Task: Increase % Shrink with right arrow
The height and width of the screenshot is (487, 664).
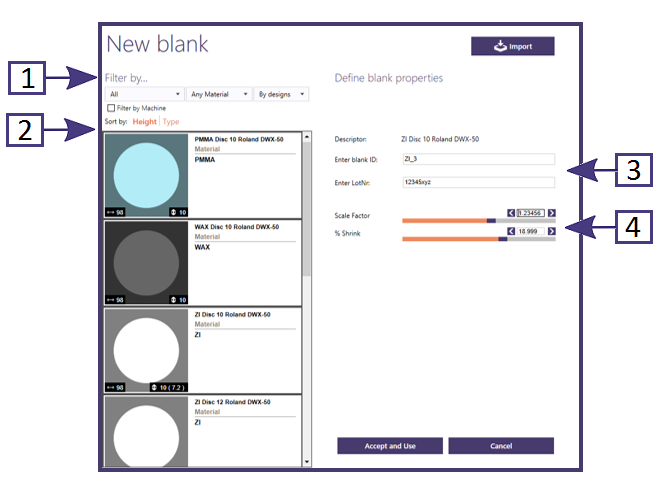Action: (x=551, y=231)
